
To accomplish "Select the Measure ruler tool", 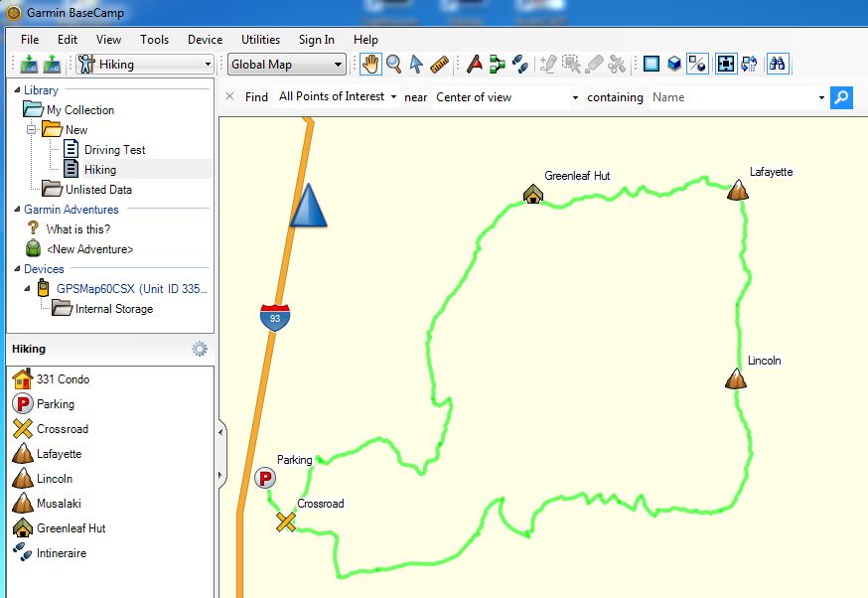I will [x=440, y=65].
